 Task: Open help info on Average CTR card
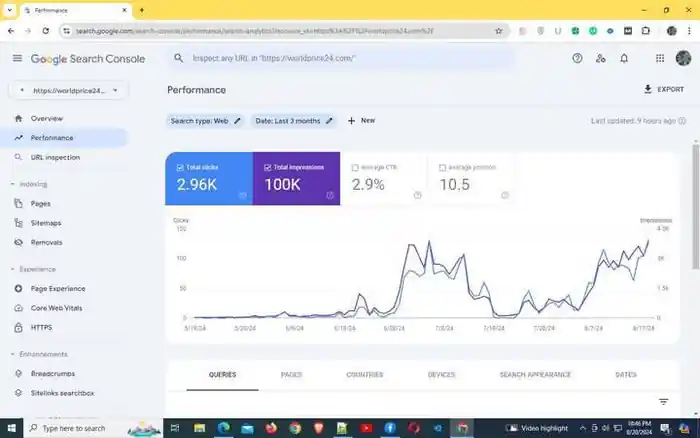point(417,195)
